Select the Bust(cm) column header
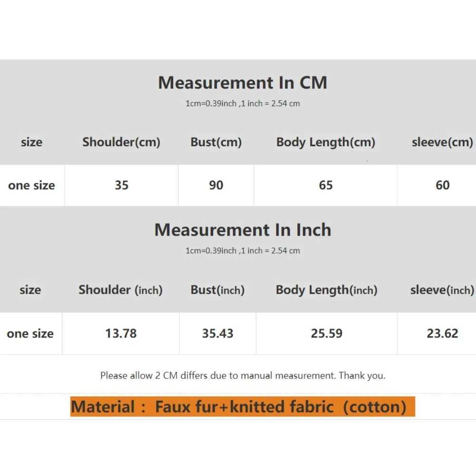 point(216,142)
